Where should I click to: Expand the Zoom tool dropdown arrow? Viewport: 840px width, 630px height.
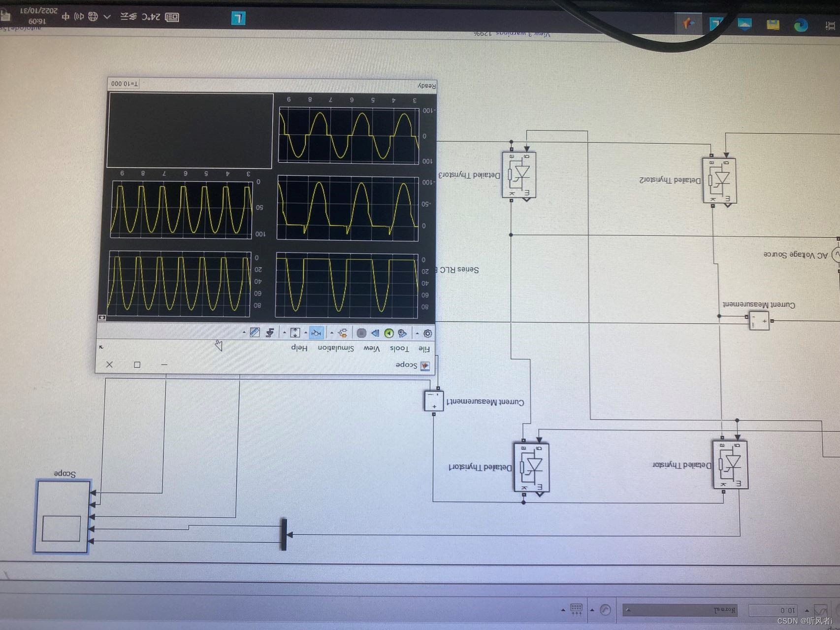click(305, 333)
